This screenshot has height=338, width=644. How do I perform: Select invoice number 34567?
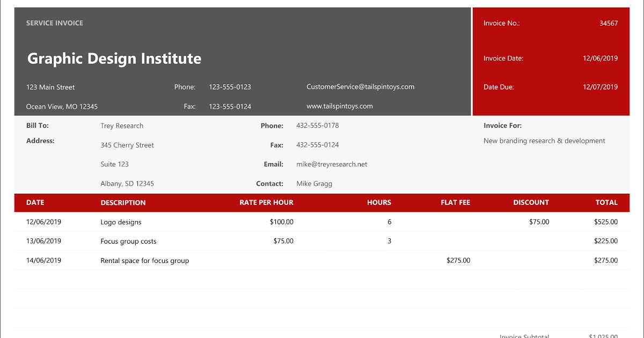[609, 23]
